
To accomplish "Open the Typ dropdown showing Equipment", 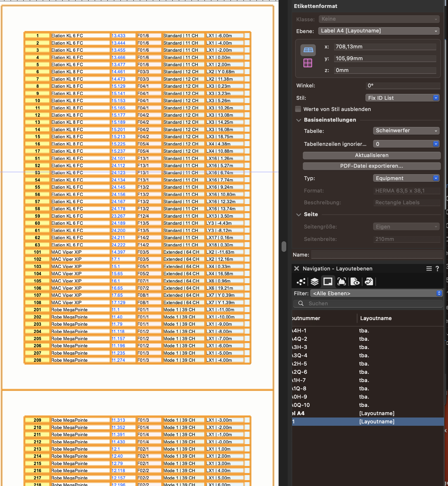I will click(406, 178).
